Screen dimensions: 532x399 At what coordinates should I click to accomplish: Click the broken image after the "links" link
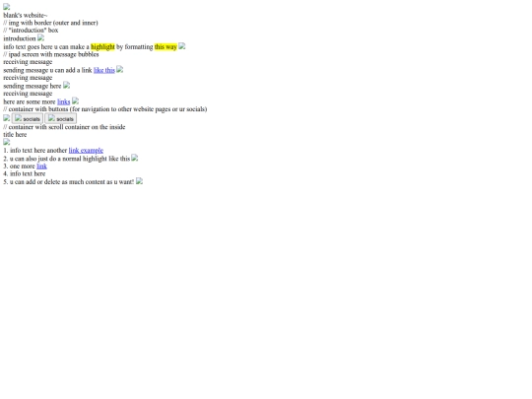pyautogui.click(x=75, y=100)
